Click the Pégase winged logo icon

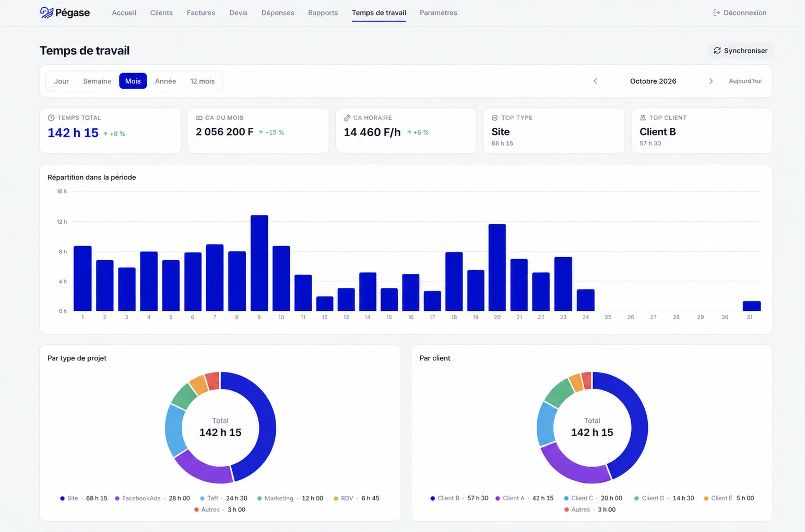46,13
